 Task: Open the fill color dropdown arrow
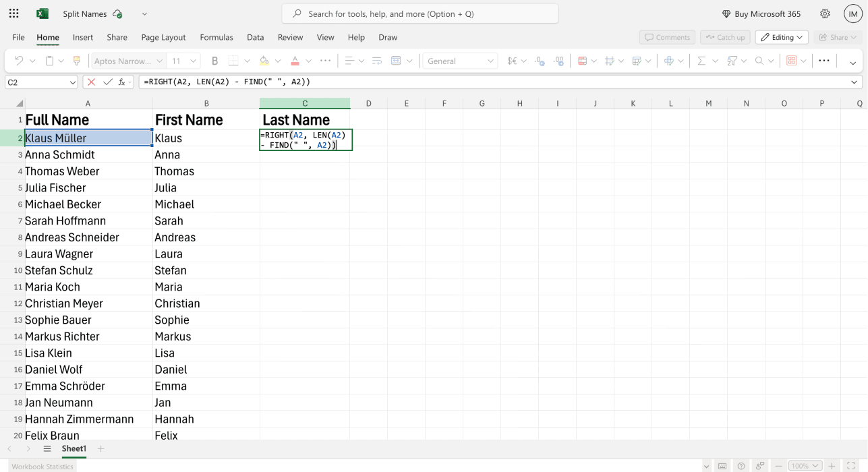[x=277, y=61]
